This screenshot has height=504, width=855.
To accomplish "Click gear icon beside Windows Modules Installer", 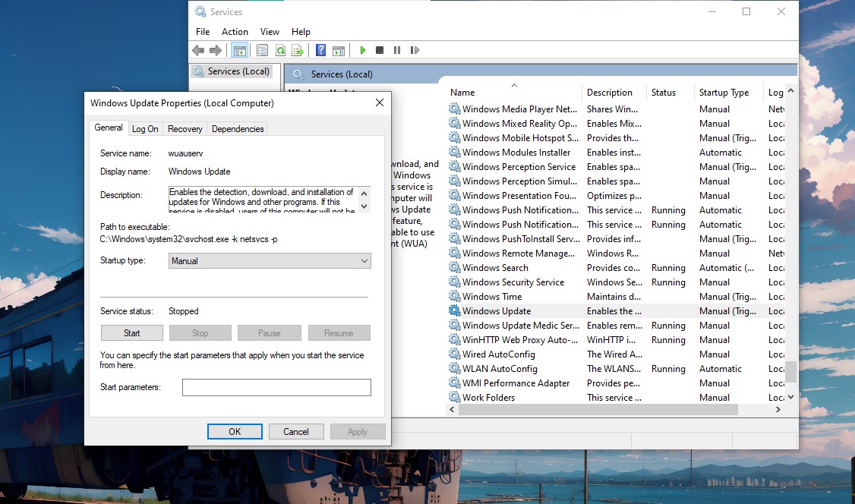I will pyautogui.click(x=454, y=152).
